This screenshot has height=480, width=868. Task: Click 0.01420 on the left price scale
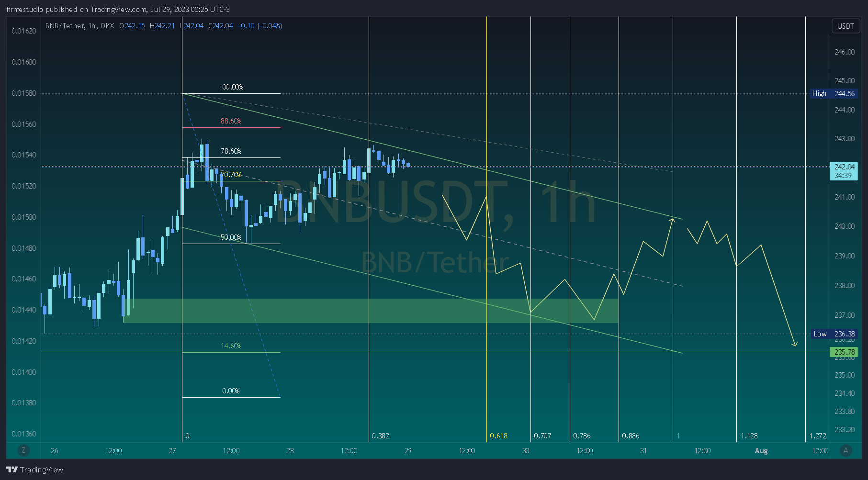[x=24, y=341]
